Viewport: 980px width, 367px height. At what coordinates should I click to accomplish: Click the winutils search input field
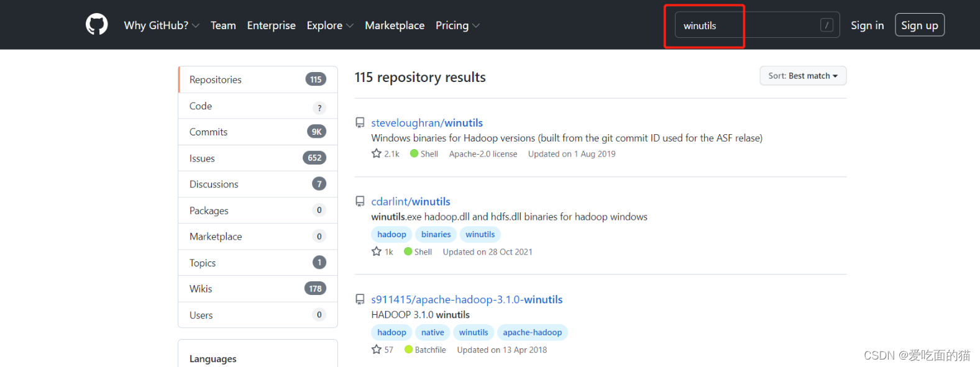tap(757, 25)
